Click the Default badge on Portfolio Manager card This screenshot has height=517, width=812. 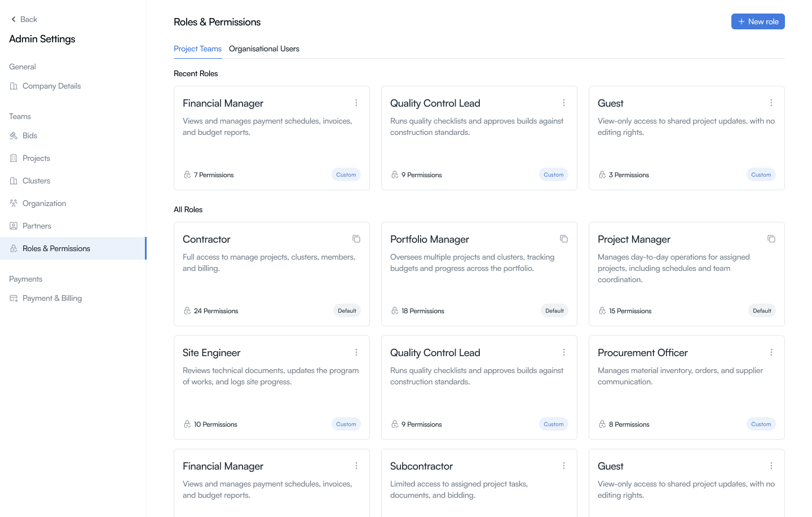[554, 310]
